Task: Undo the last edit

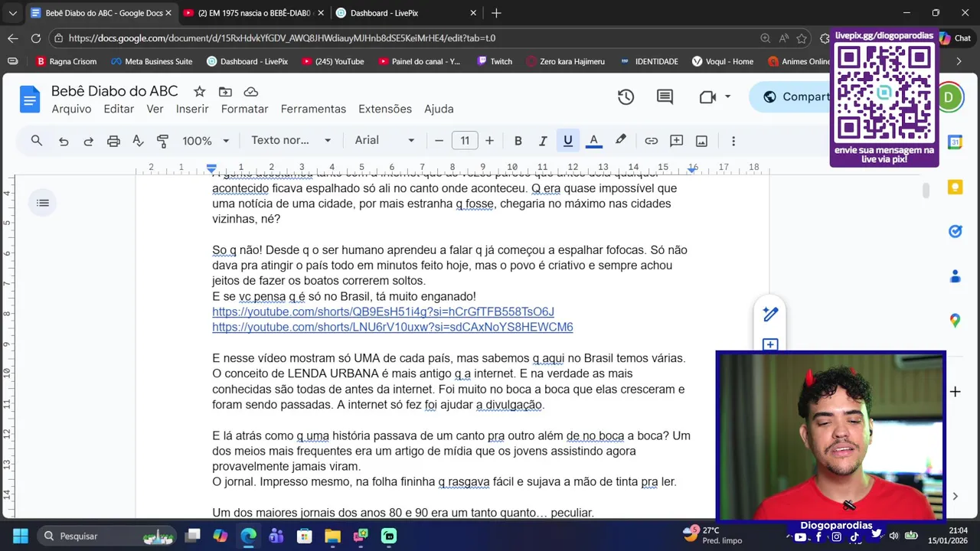Action: [64, 141]
